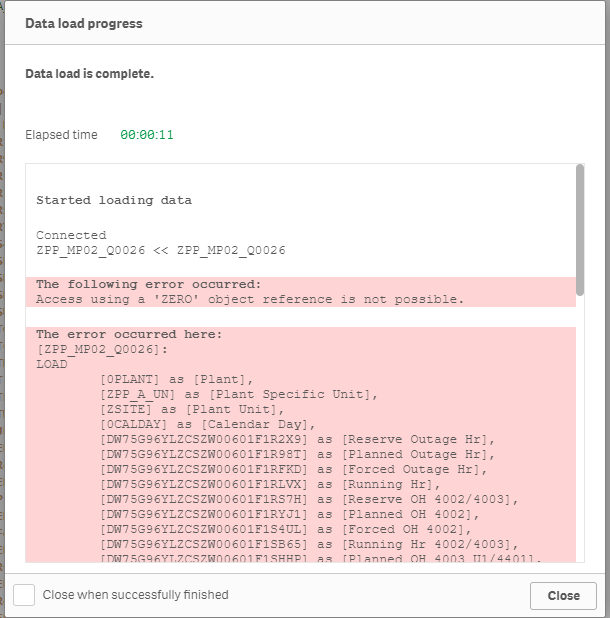Click the Started loading data log line

[114, 200]
